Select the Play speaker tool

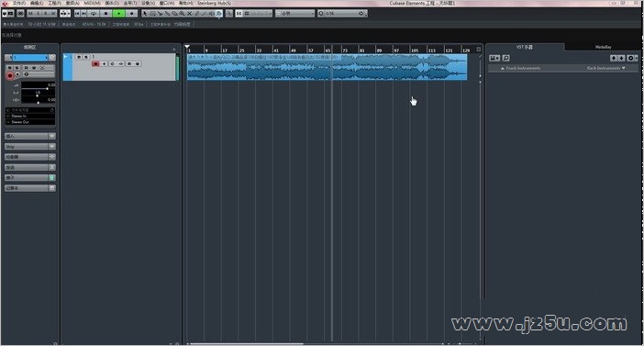212,13
